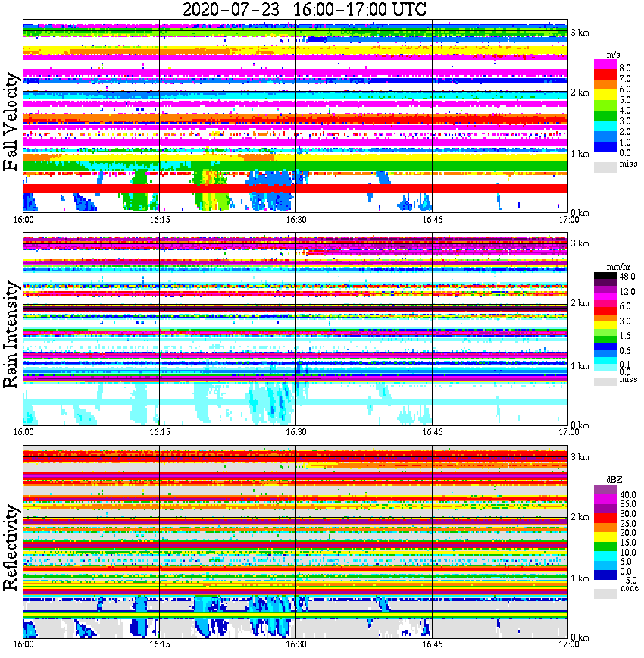
Task: Click the "1 km" label beside Rain Intensity plot
Action: tap(580, 366)
